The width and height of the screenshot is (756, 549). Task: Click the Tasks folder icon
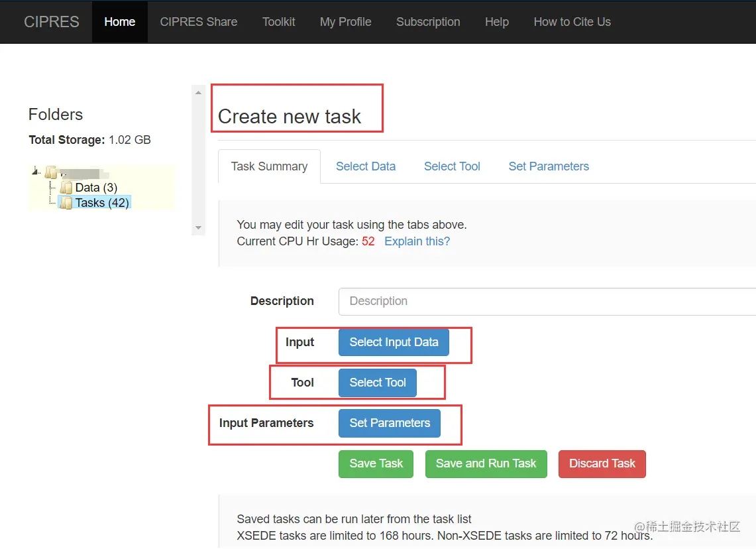point(66,203)
